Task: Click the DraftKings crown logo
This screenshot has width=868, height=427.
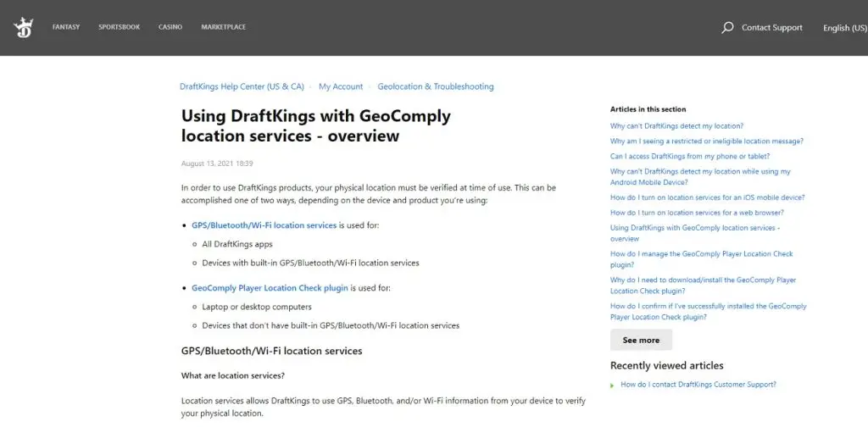Action: coord(23,28)
